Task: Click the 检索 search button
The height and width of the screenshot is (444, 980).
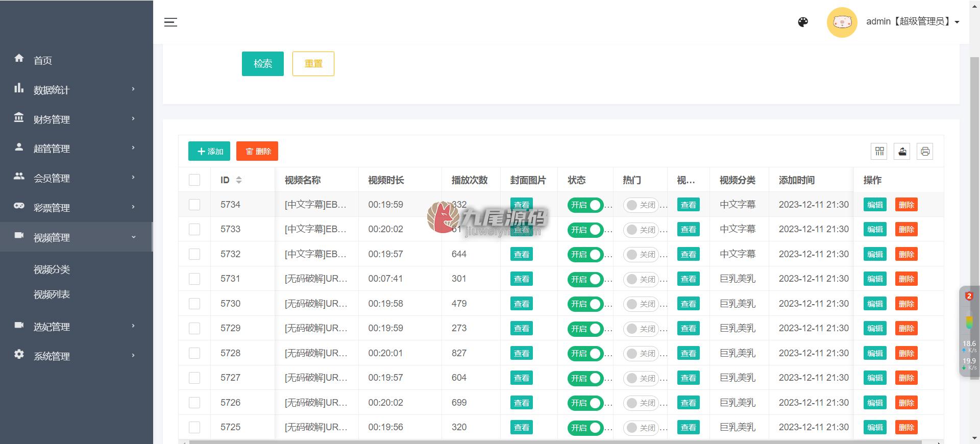Action: [x=263, y=64]
